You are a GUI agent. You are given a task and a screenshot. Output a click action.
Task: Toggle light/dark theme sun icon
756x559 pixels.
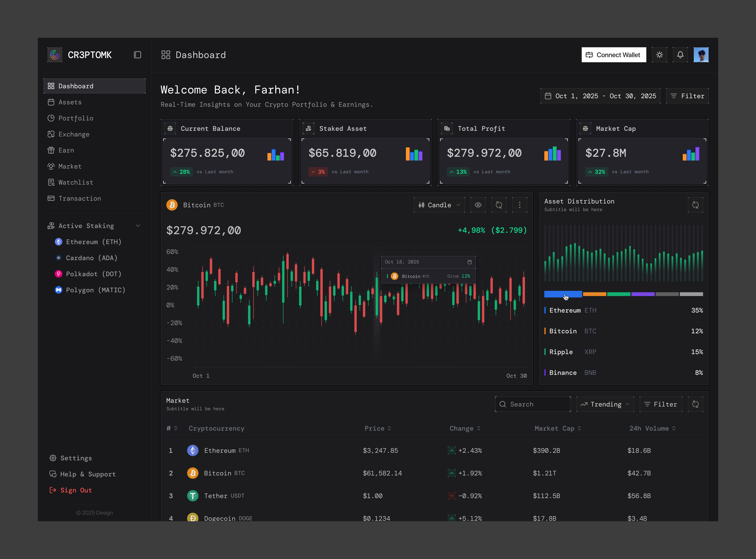click(659, 55)
